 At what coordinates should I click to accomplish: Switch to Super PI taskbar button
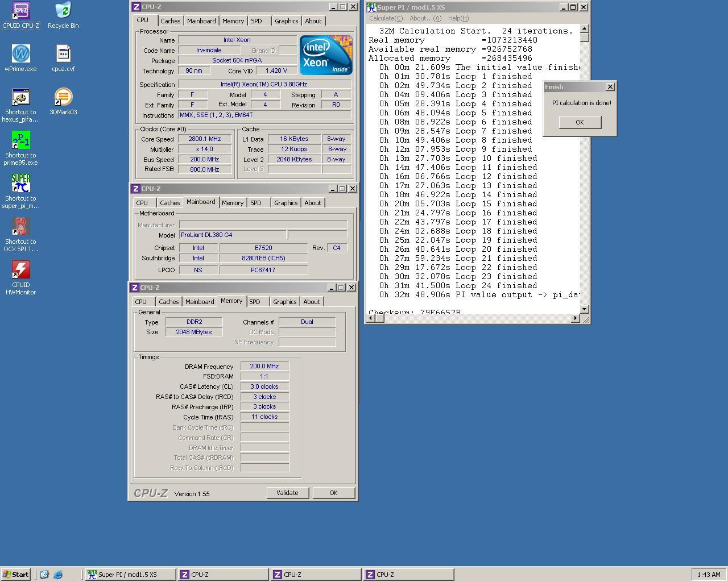pos(130,575)
